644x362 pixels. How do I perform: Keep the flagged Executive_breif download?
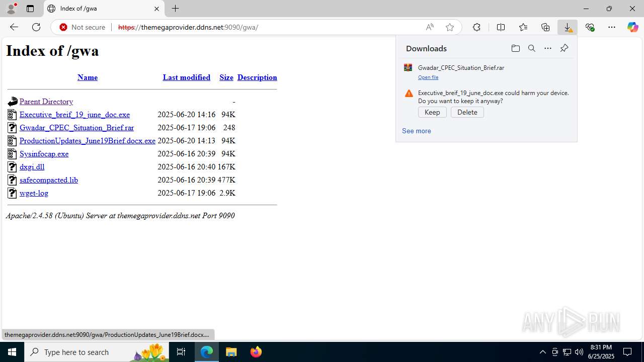[432, 112]
